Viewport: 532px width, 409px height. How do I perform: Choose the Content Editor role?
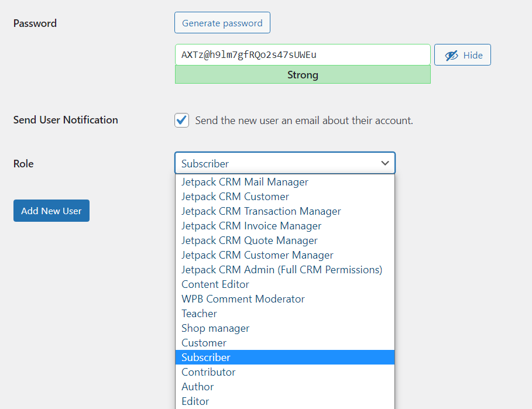coord(215,284)
